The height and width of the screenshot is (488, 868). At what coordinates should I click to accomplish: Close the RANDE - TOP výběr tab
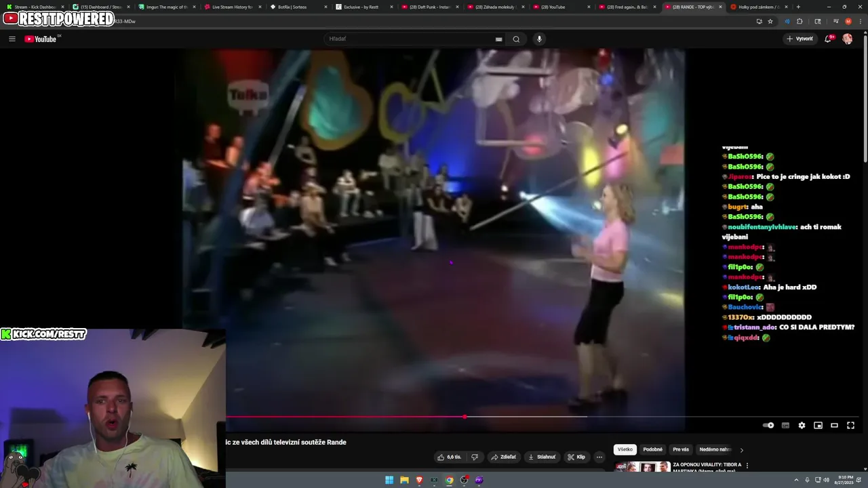[x=720, y=7]
